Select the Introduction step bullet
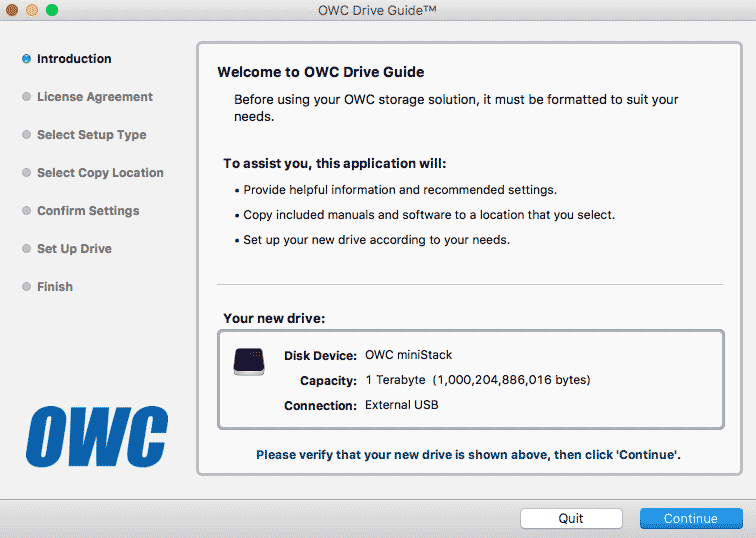The height and width of the screenshot is (538, 756). [x=26, y=59]
